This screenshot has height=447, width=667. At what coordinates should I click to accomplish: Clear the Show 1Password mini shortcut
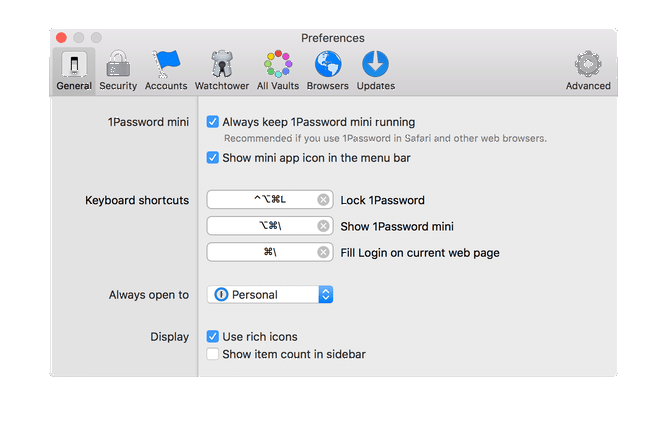(x=323, y=226)
